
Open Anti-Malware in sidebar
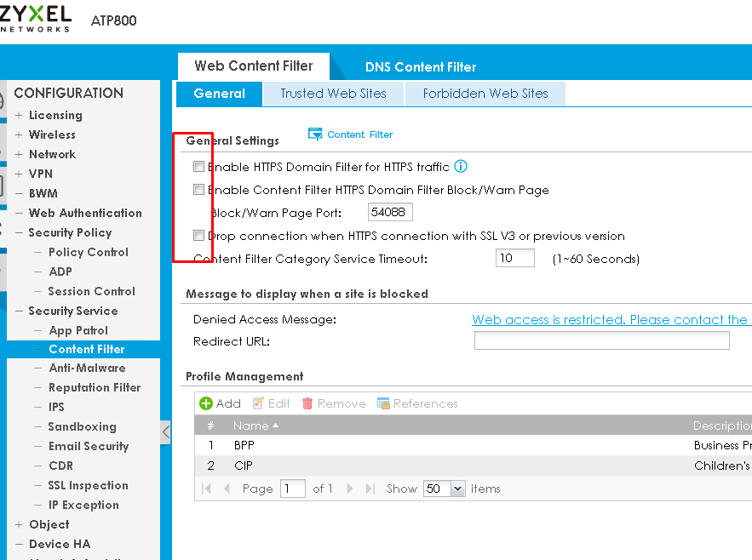pyautogui.click(x=87, y=368)
